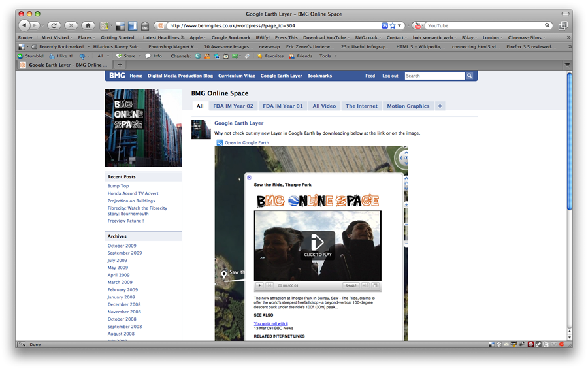Open the 'September 2009' archive link

coord(125,253)
